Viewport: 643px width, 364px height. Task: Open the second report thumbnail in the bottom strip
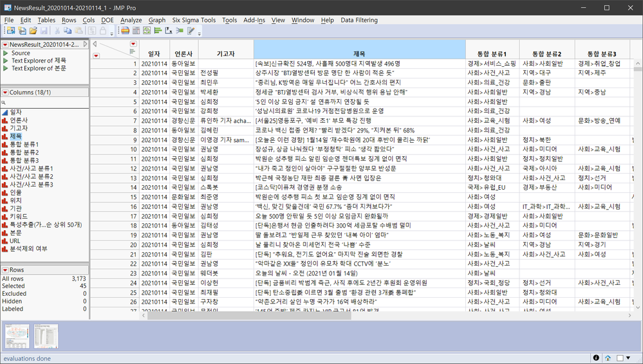46,336
